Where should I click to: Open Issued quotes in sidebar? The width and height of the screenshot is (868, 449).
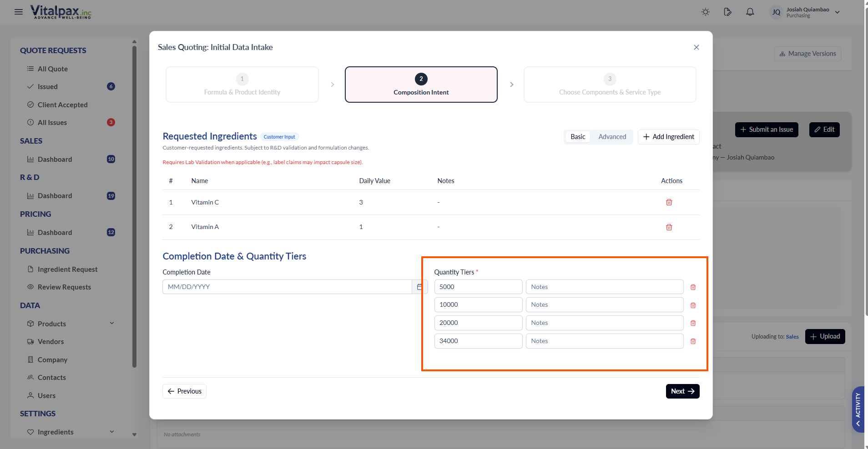click(71, 86)
